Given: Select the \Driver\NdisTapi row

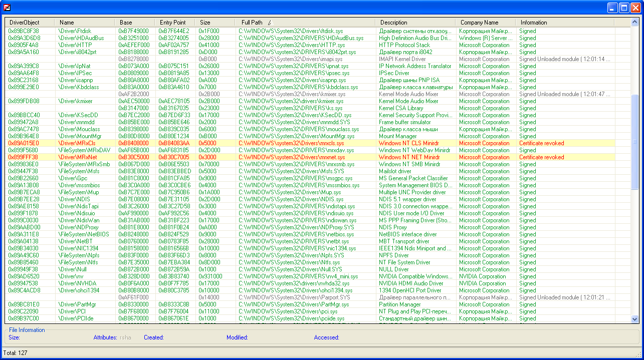Looking at the screenshot, I should (x=310, y=206).
